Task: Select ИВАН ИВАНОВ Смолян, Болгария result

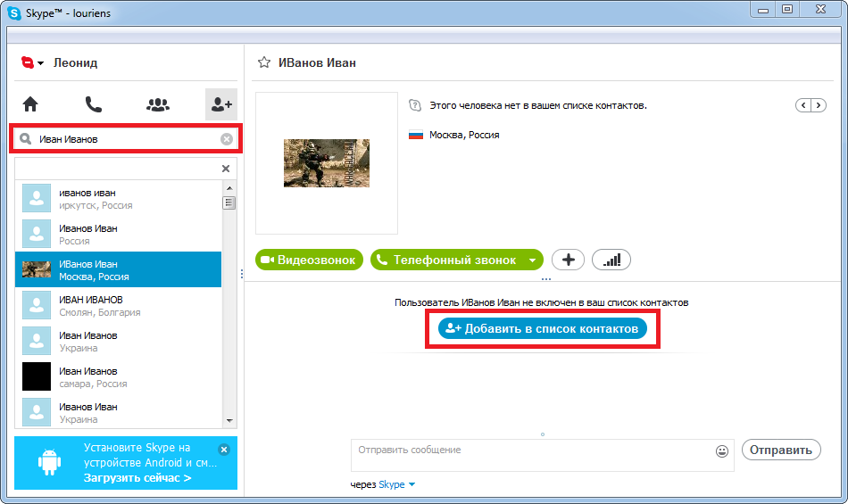Action: 118,305
